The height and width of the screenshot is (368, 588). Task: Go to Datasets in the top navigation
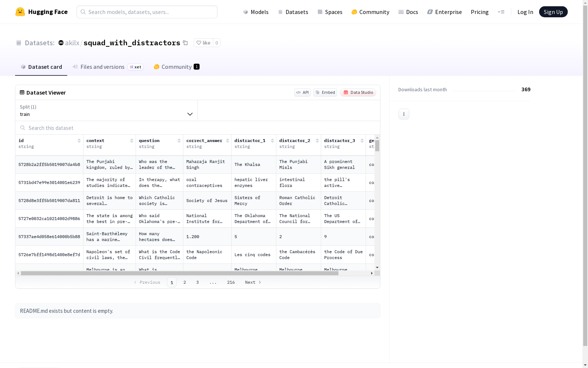click(x=293, y=12)
